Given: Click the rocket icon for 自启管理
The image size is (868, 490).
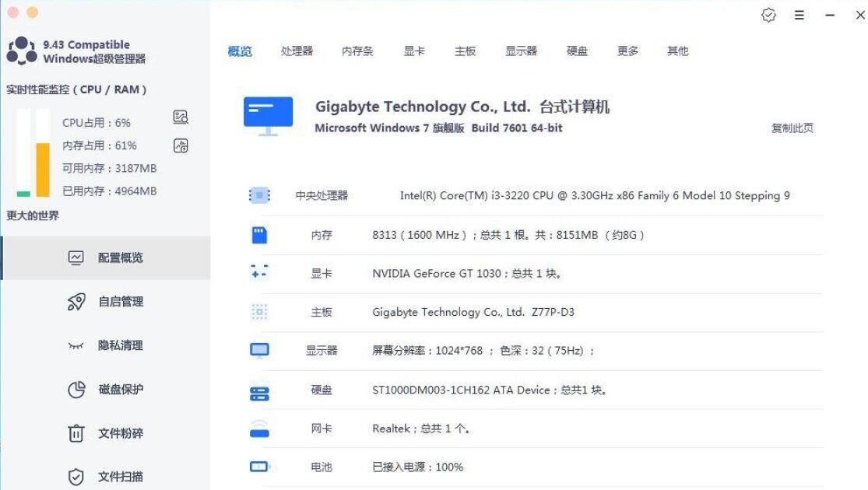Looking at the screenshot, I should 76,302.
